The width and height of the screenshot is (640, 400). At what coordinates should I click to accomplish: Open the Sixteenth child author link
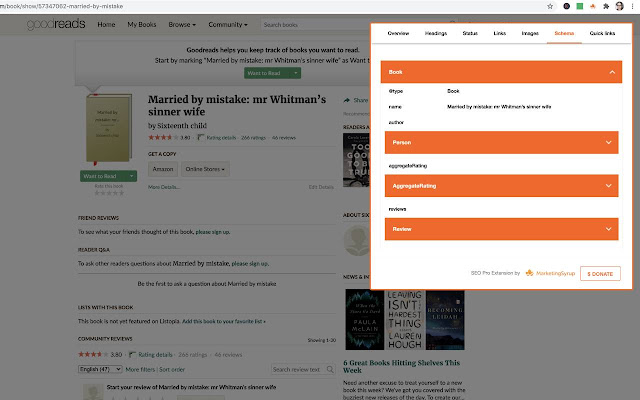182,126
